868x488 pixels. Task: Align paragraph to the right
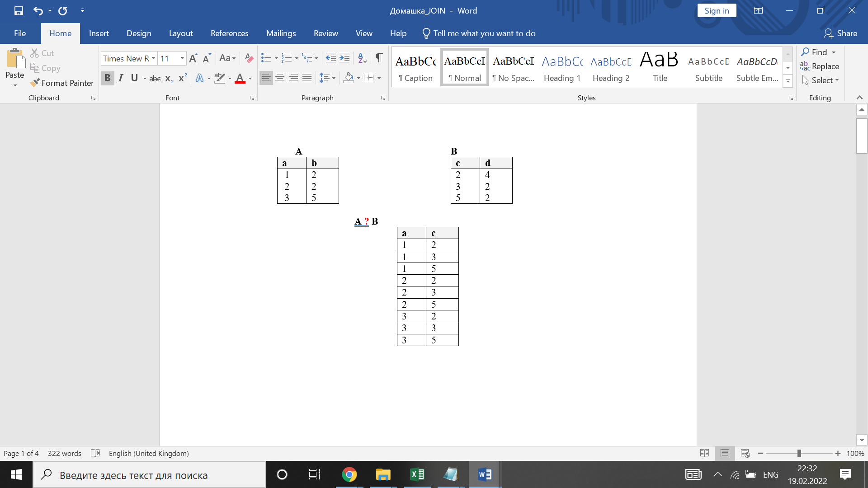tap(293, 78)
